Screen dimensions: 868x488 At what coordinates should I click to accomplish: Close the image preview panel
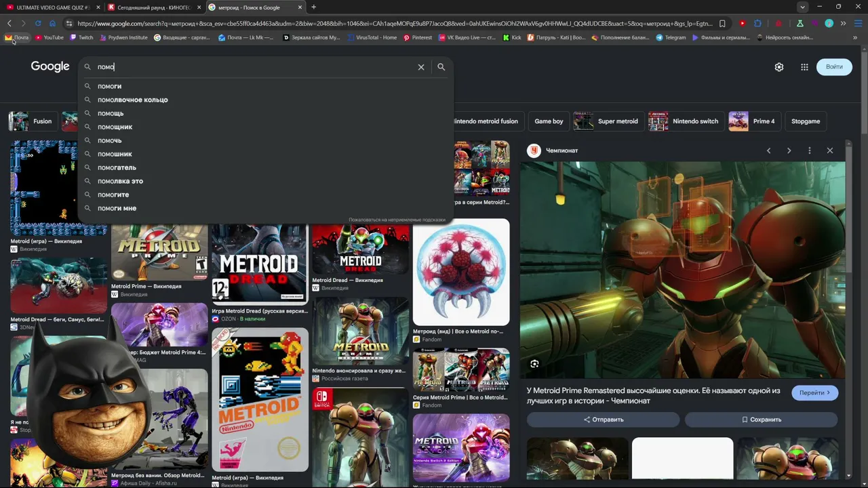[x=829, y=150]
